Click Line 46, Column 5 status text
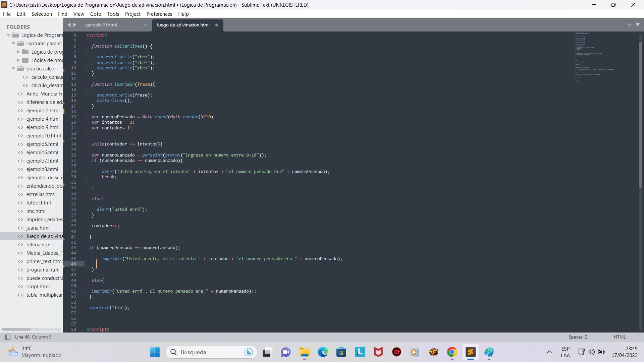 tap(33, 337)
